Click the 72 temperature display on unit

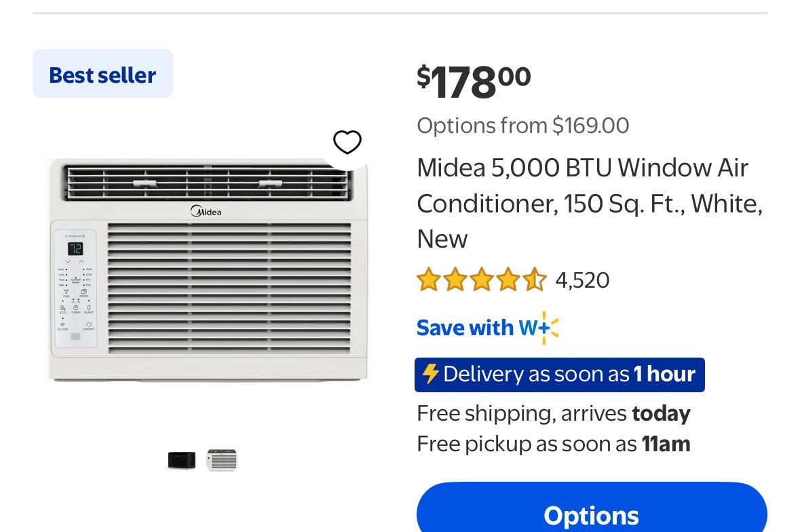[75, 248]
